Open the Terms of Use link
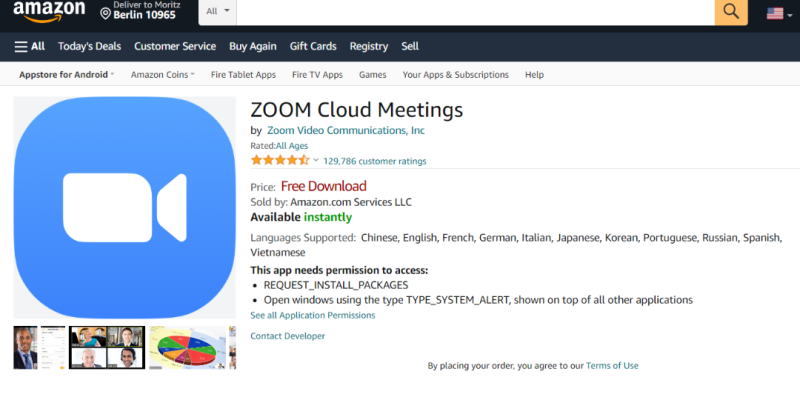 (612, 365)
